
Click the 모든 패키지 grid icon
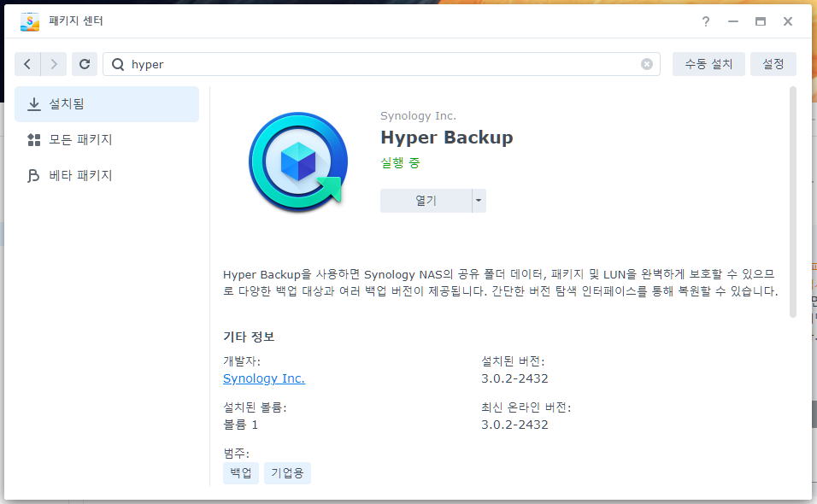pyautogui.click(x=34, y=139)
